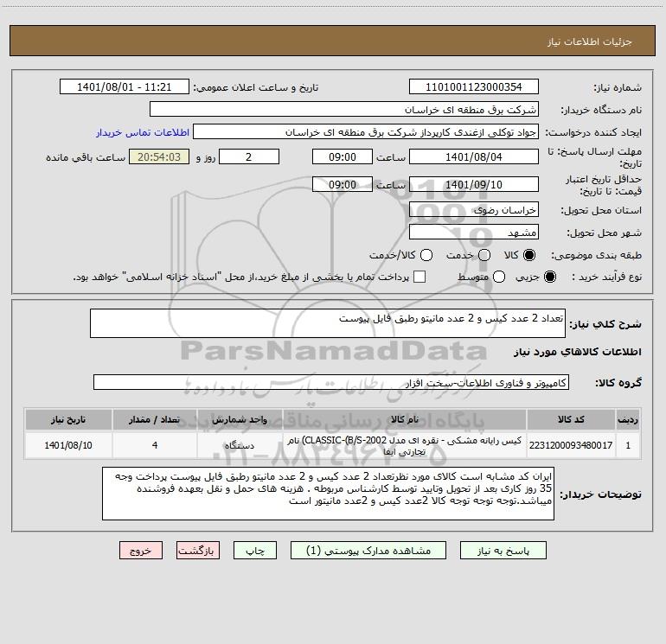Screen dimensions: 666x644
Task: Select the کالا/خدمت radio button
Action: pyautogui.click(x=426, y=255)
